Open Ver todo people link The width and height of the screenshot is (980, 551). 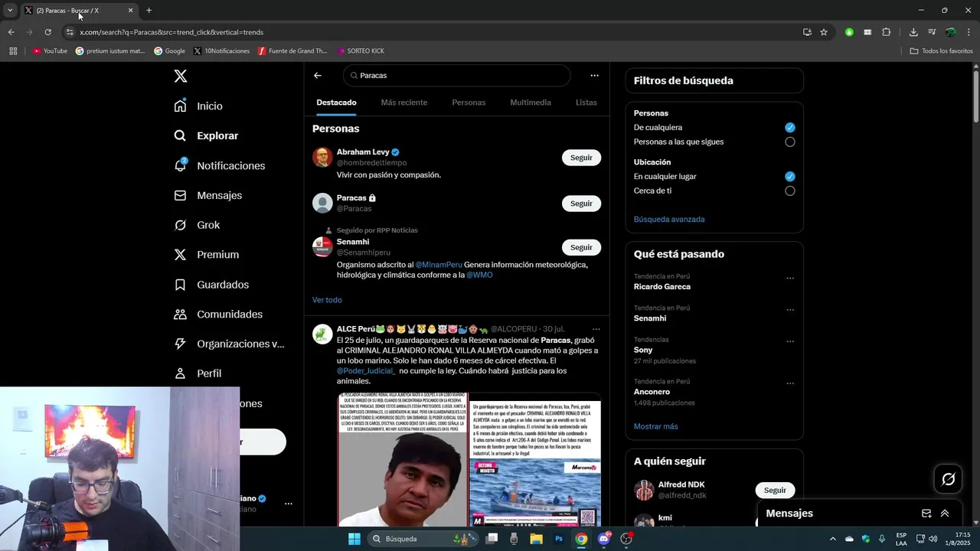point(327,300)
